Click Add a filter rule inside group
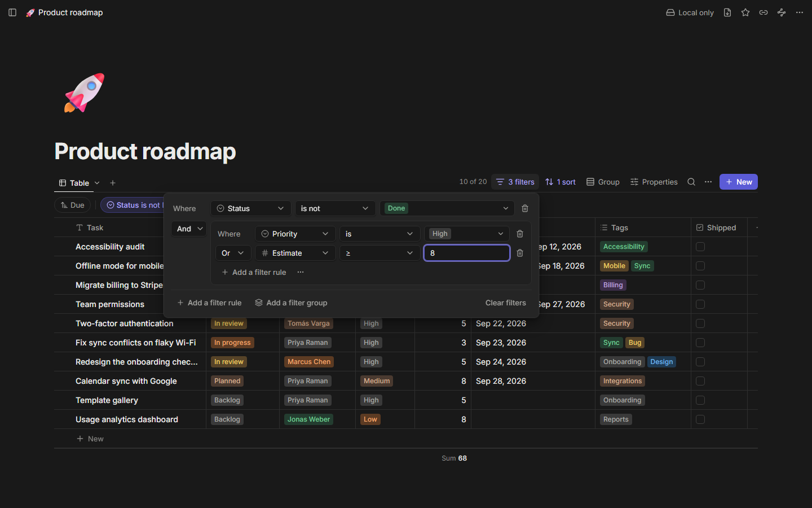 coord(254,272)
